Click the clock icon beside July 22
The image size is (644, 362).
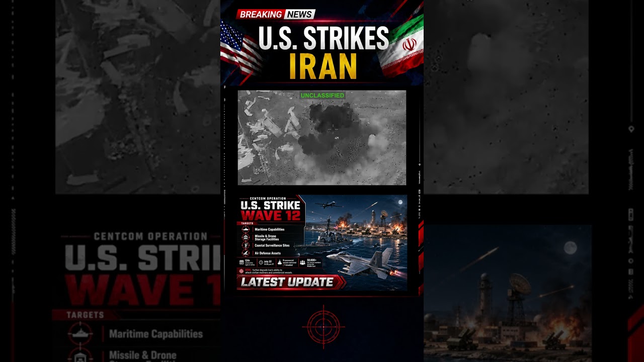261,262
